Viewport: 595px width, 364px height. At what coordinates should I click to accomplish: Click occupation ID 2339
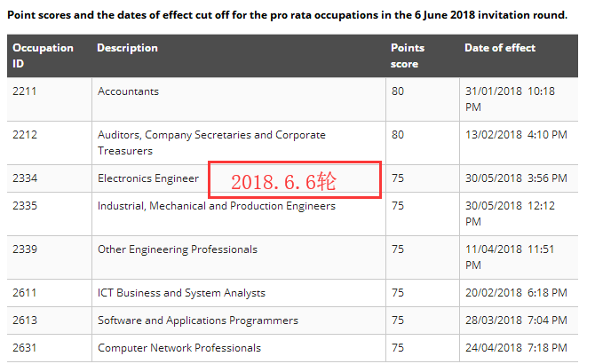[x=25, y=249]
